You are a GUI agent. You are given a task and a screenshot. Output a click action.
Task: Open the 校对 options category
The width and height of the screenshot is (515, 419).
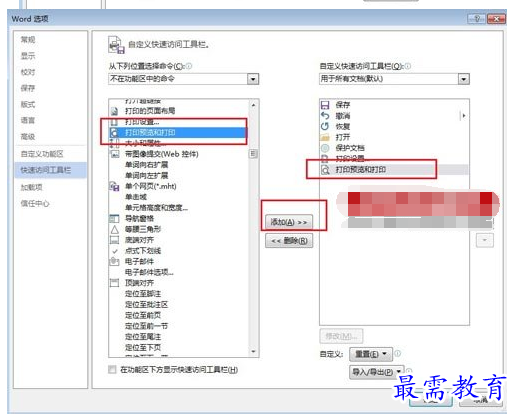coord(28,72)
